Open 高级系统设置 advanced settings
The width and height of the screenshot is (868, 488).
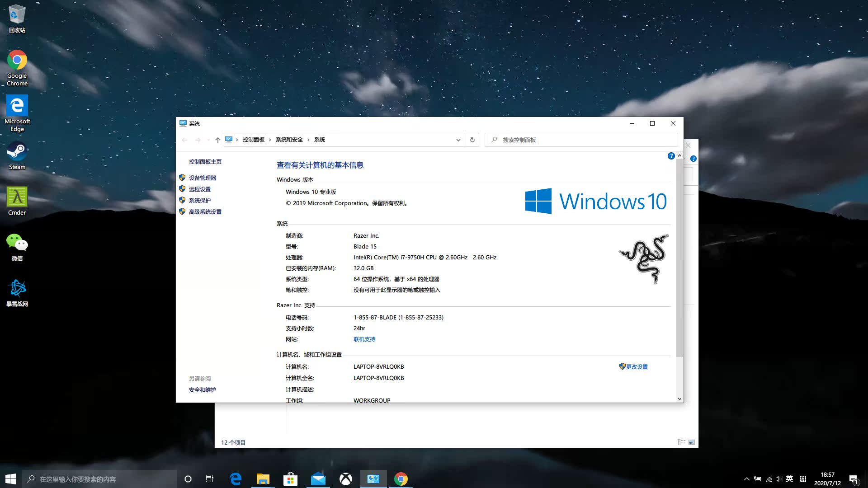205,212
